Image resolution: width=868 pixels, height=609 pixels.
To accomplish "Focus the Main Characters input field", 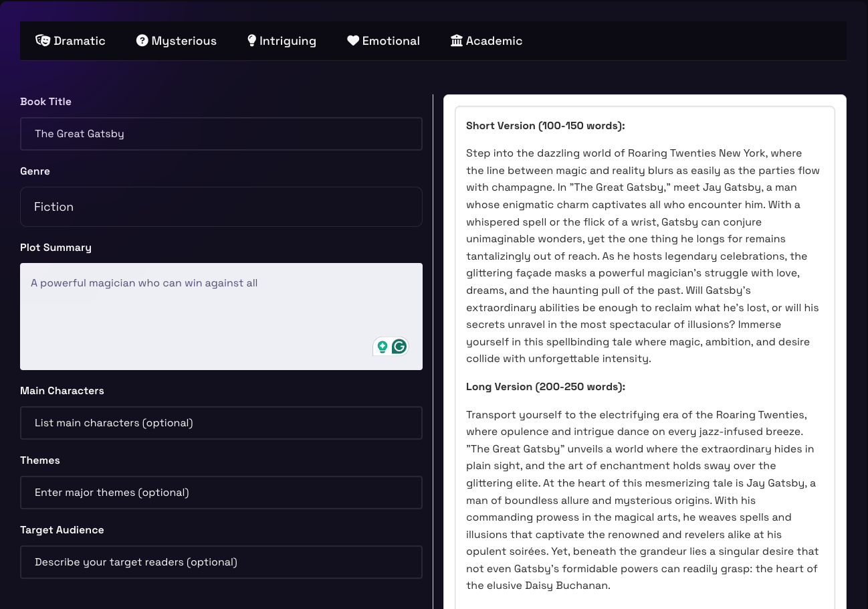I will click(221, 423).
